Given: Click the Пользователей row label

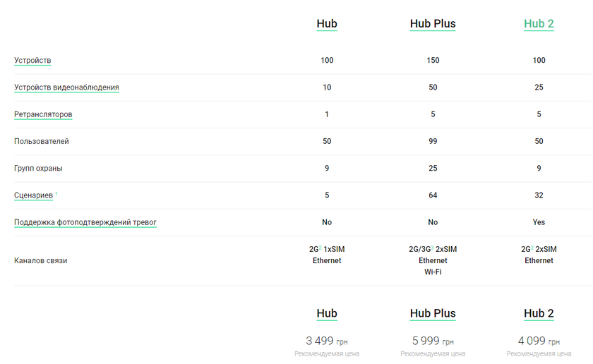Looking at the screenshot, I should point(42,141).
